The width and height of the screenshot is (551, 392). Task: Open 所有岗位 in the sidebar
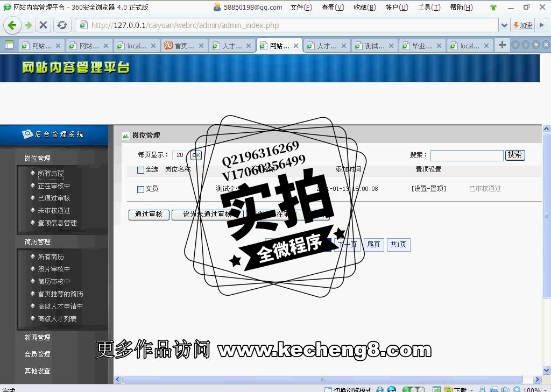pos(51,174)
